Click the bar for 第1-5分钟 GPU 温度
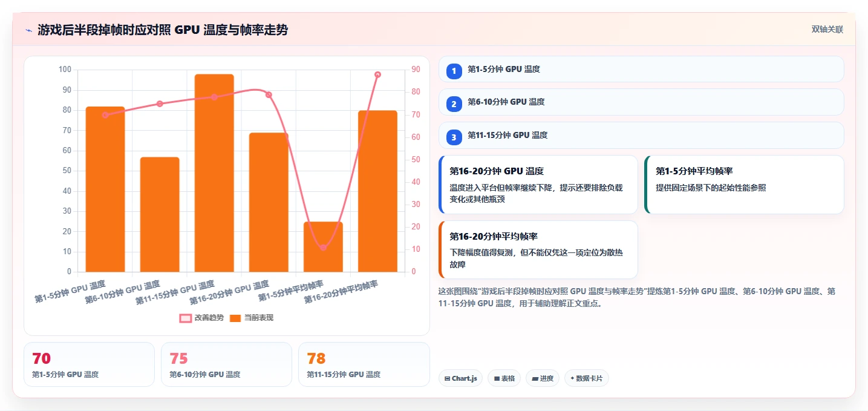 [x=105, y=189]
